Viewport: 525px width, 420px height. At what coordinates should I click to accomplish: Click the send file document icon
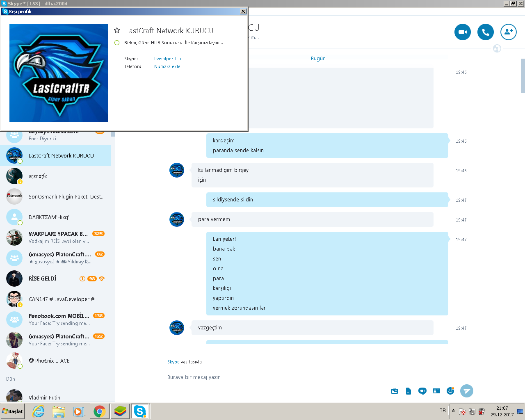coord(408,391)
